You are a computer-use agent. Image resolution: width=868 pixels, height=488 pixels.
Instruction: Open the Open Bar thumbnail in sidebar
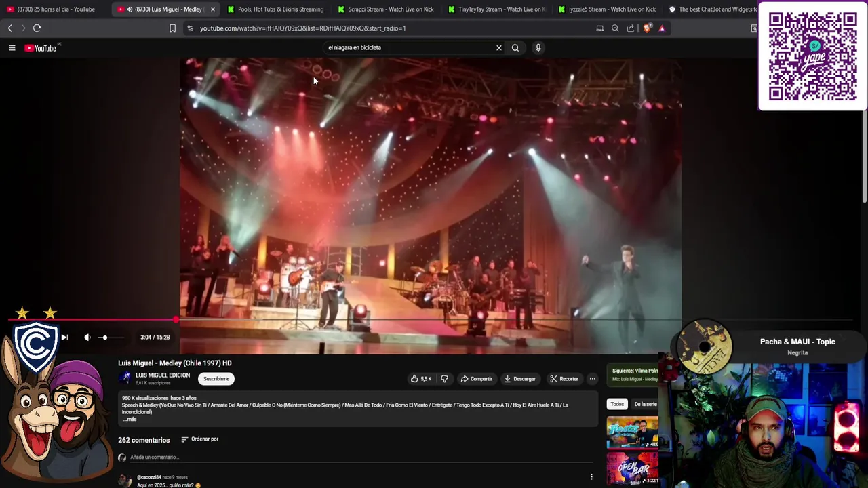pos(632,468)
